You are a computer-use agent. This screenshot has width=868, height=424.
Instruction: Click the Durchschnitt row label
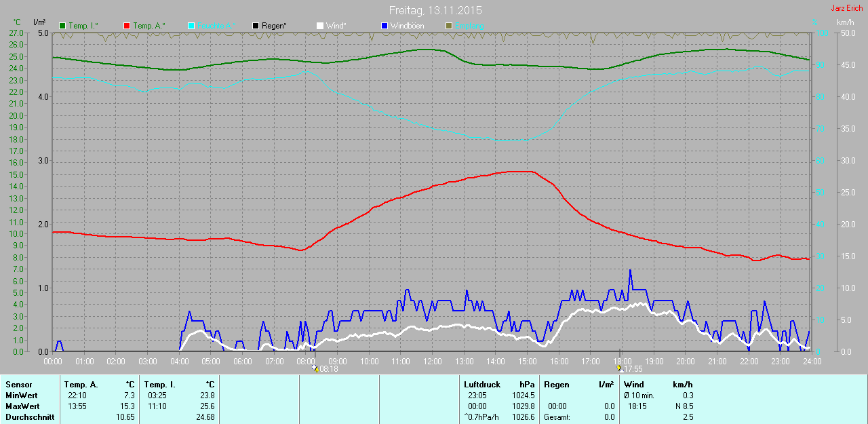[x=30, y=417]
